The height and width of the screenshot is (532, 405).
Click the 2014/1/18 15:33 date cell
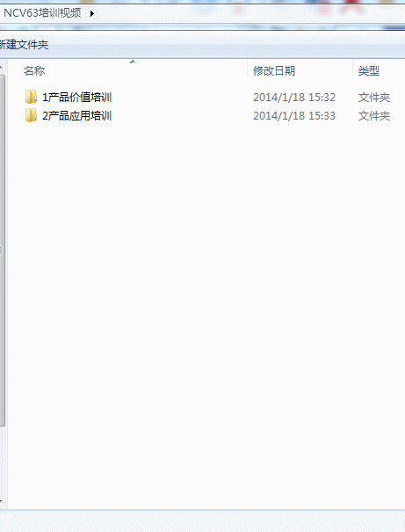coord(294,116)
